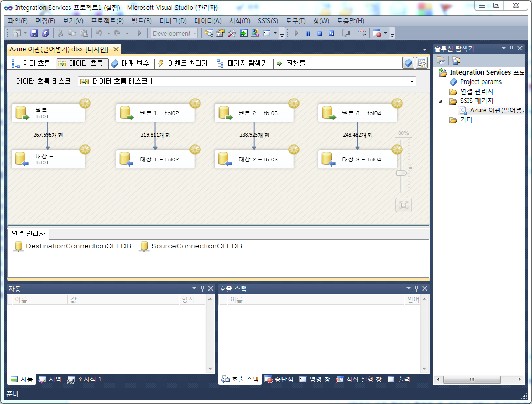Switch to the 이벤트 처리기 tab
532x404 pixels.
(x=183, y=64)
